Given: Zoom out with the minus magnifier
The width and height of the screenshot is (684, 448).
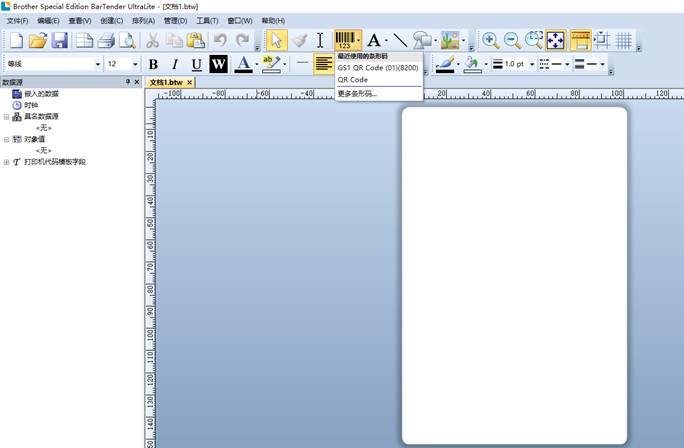Looking at the screenshot, I should (x=512, y=41).
